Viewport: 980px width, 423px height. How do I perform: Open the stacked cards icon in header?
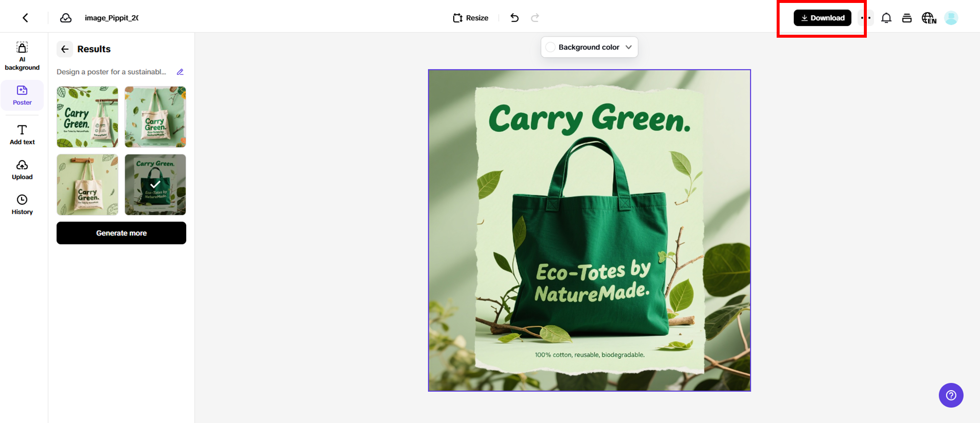click(907, 18)
